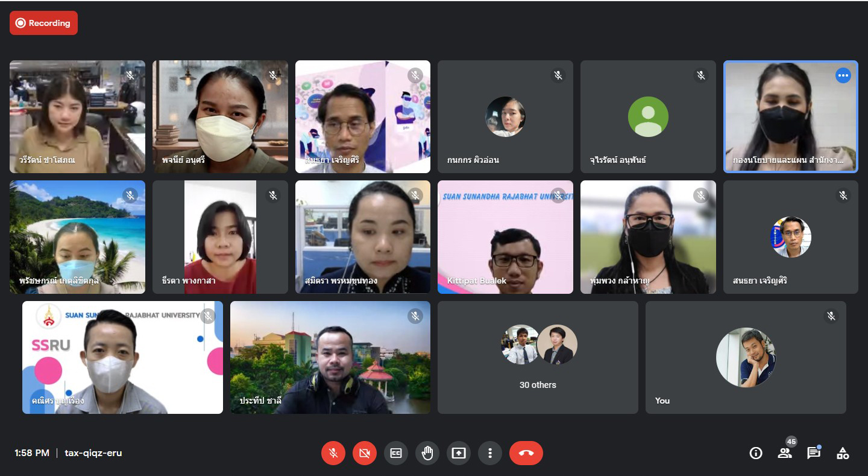Raise your hand
Screen dimensions: 868x476
click(427, 453)
